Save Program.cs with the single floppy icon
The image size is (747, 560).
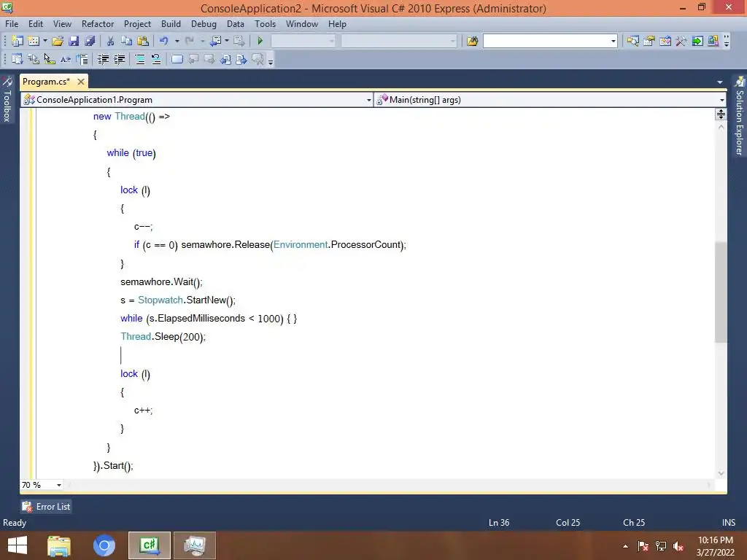tap(74, 41)
